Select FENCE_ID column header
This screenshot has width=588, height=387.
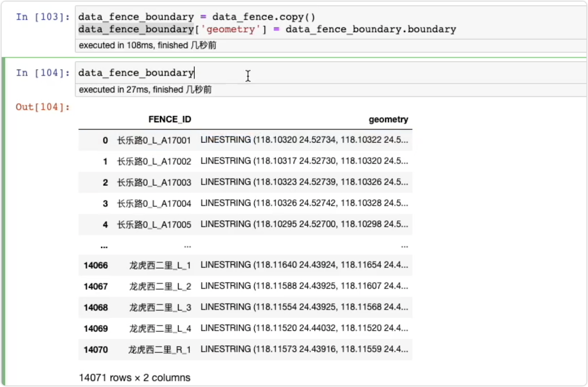pos(170,120)
